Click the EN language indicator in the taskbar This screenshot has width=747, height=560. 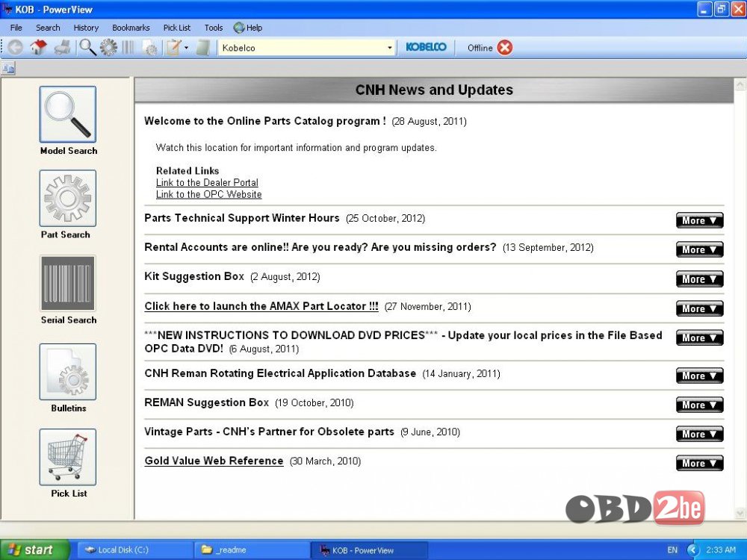(x=672, y=550)
